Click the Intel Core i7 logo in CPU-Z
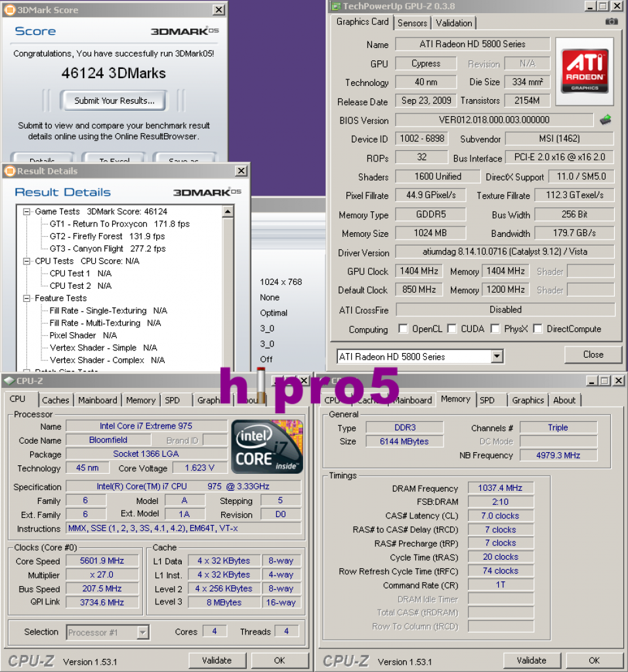The image size is (628, 672). point(267,446)
